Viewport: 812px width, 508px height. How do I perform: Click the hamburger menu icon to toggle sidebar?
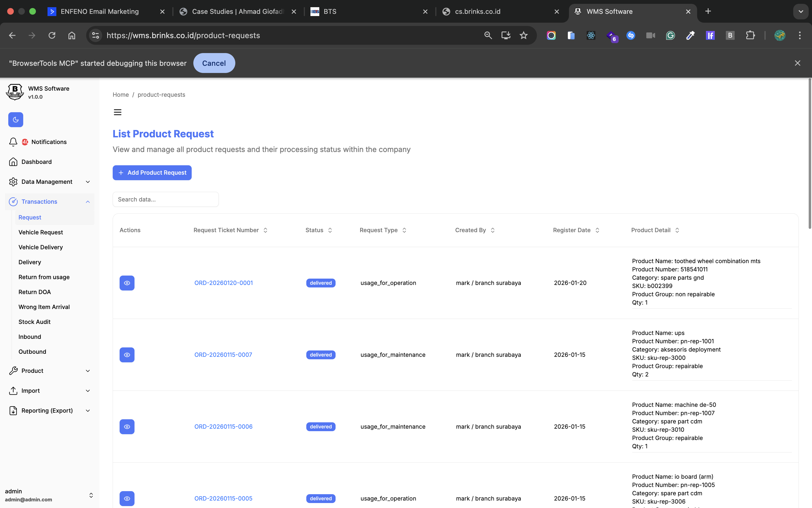tap(117, 112)
